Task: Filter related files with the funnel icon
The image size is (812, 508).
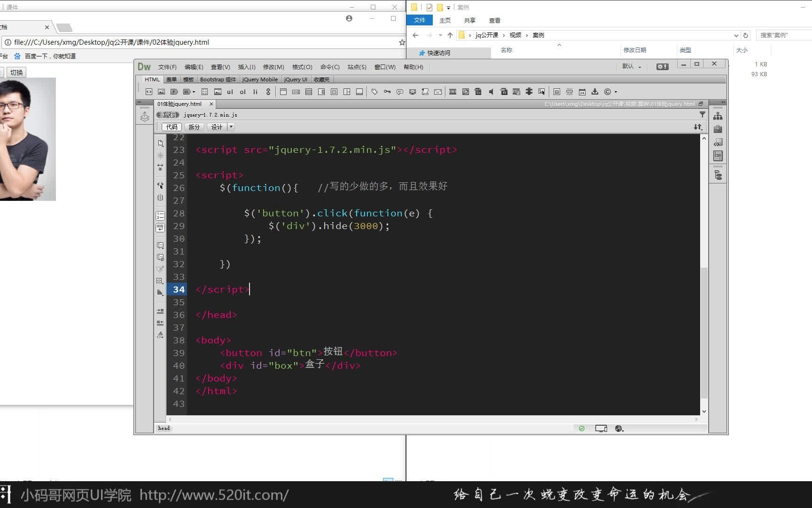Action: (702, 114)
